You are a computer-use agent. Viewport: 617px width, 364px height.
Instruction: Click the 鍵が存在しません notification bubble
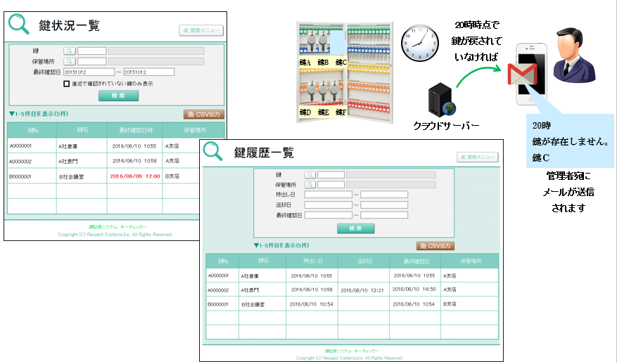[x=570, y=141]
